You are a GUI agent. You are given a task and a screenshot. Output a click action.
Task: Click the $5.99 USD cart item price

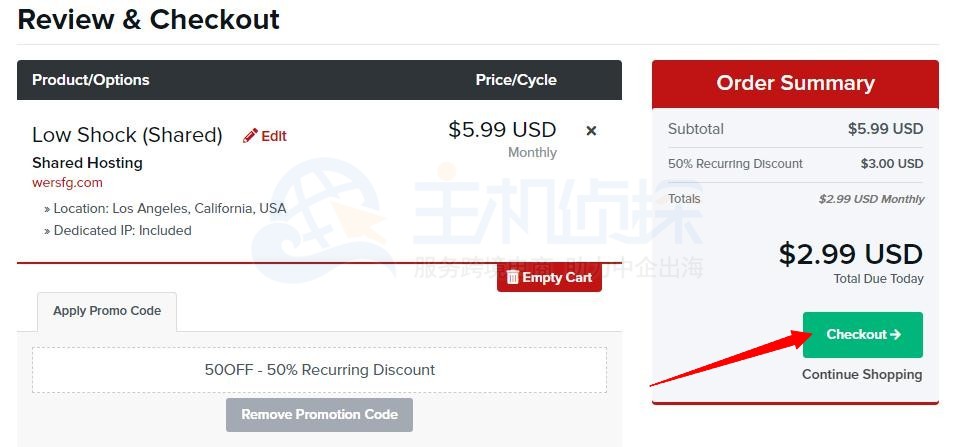tap(502, 129)
